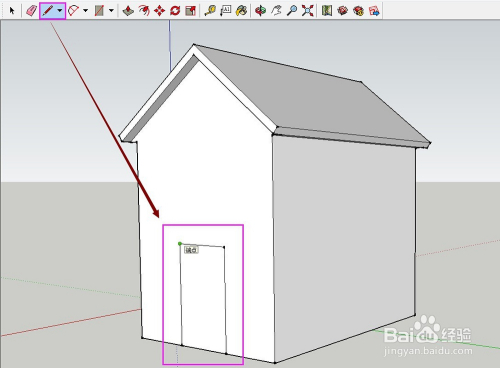The height and width of the screenshot is (368, 500).
Task: Choose the Zoom magnifier tool
Action: pos(292,11)
